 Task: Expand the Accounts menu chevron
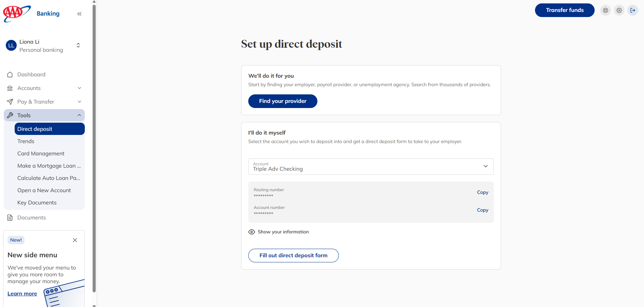79,88
